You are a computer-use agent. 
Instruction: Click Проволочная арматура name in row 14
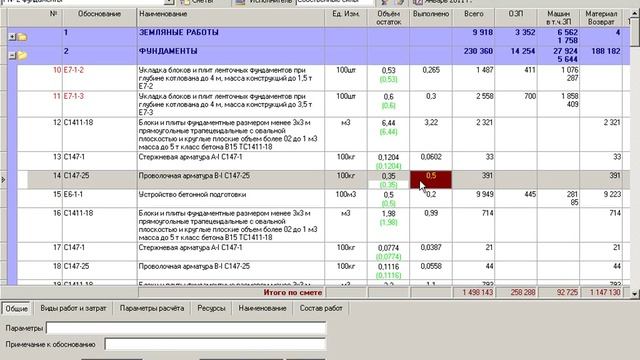(194, 176)
